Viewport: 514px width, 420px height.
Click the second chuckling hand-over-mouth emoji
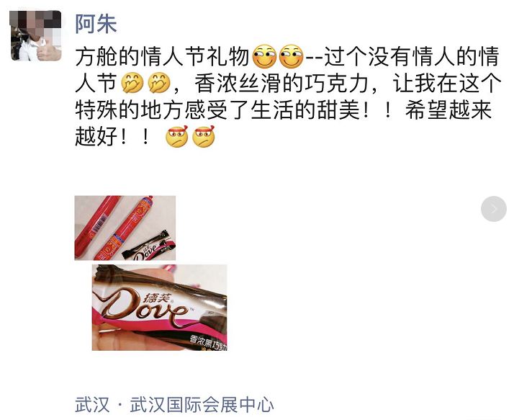click(x=159, y=83)
